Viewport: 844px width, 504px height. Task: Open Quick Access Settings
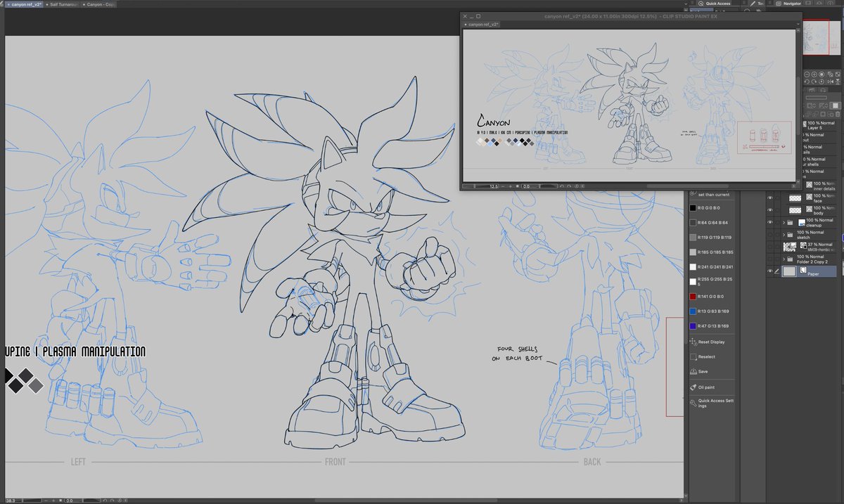pos(710,403)
